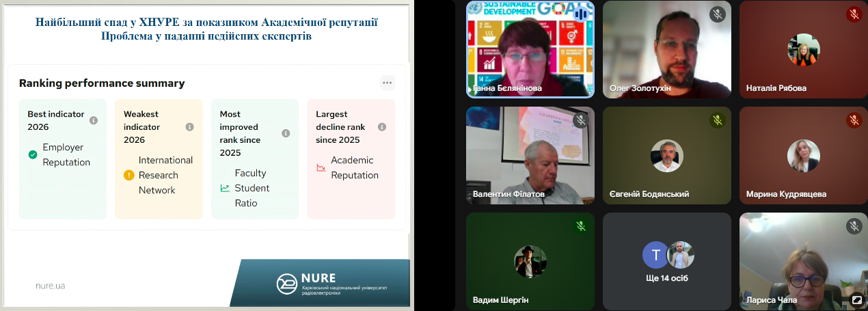Select the Academic Reputation decline card

[351, 159]
